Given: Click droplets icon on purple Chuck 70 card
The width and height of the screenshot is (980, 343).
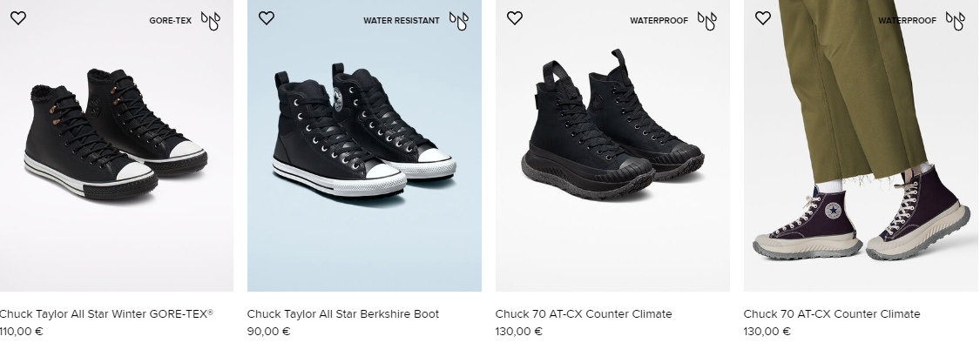Looking at the screenshot, I should pos(955,21).
